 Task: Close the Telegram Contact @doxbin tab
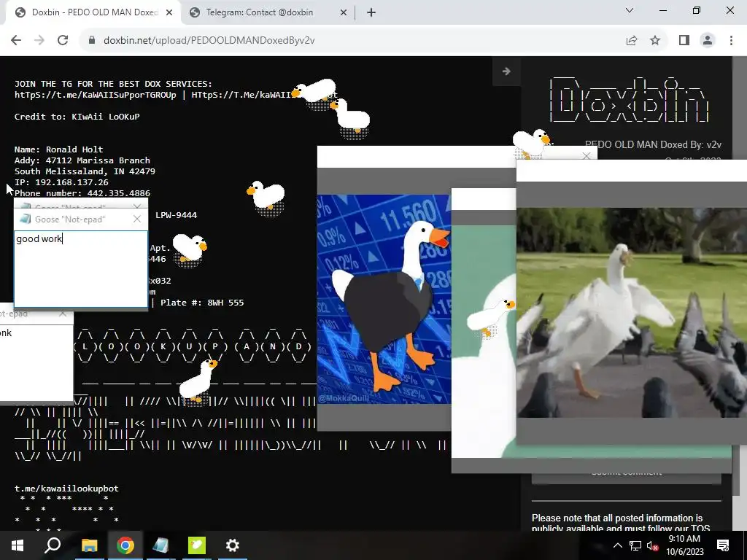click(344, 13)
